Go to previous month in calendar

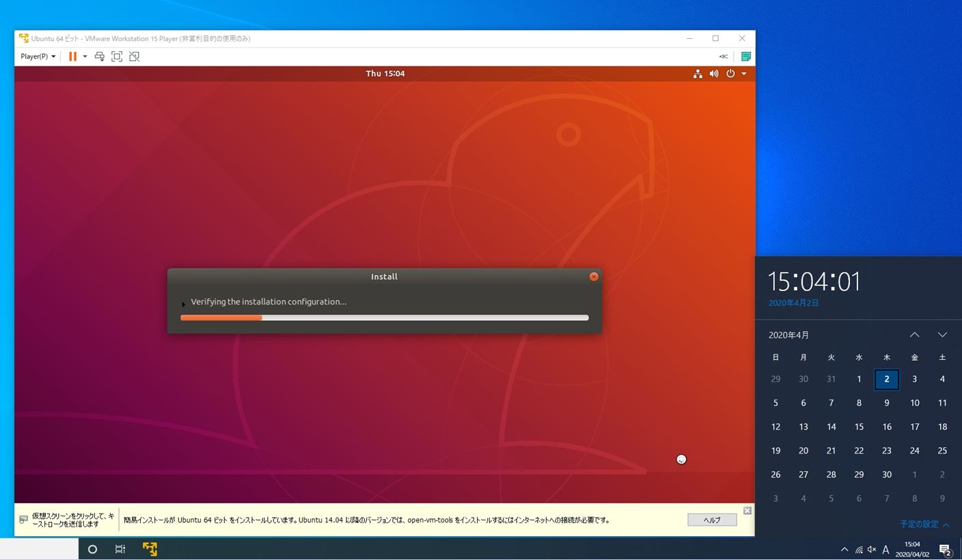click(914, 335)
